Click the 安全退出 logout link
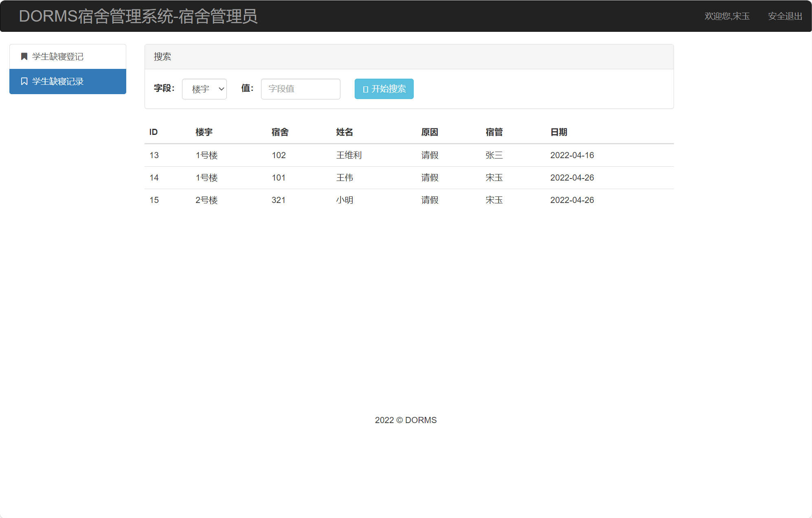Image resolution: width=812 pixels, height=518 pixels. [785, 16]
